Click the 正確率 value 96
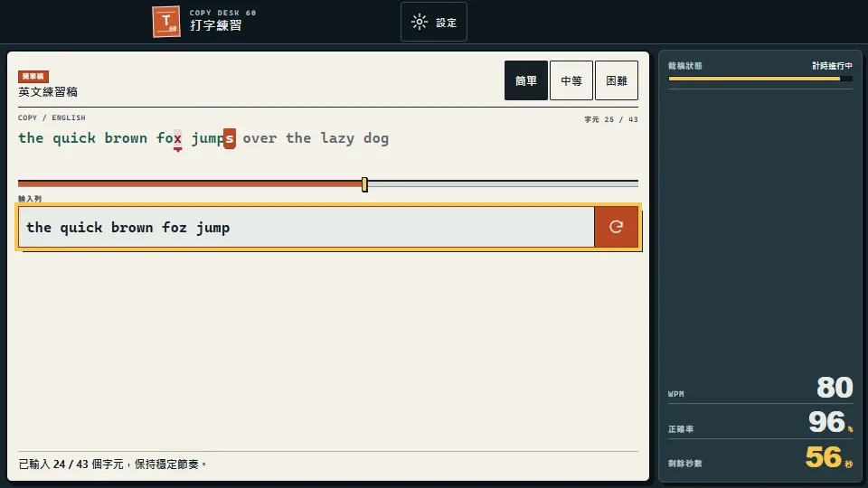Viewport: 868px width, 488px height. (827, 422)
